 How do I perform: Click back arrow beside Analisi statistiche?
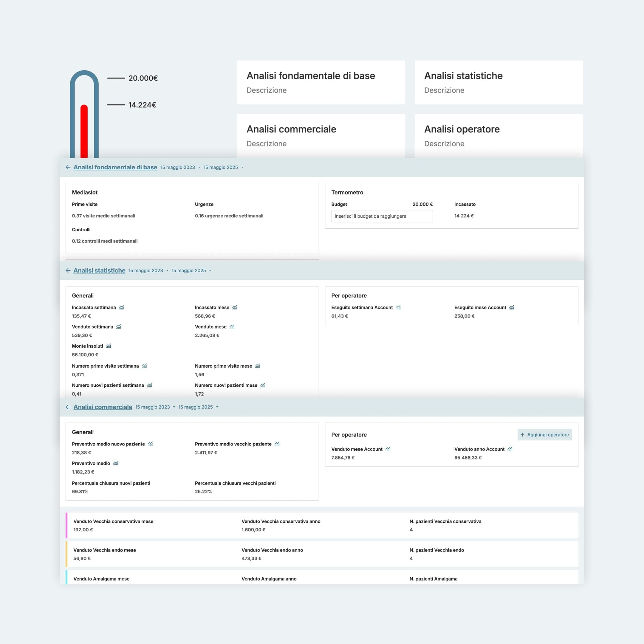click(x=68, y=270)
